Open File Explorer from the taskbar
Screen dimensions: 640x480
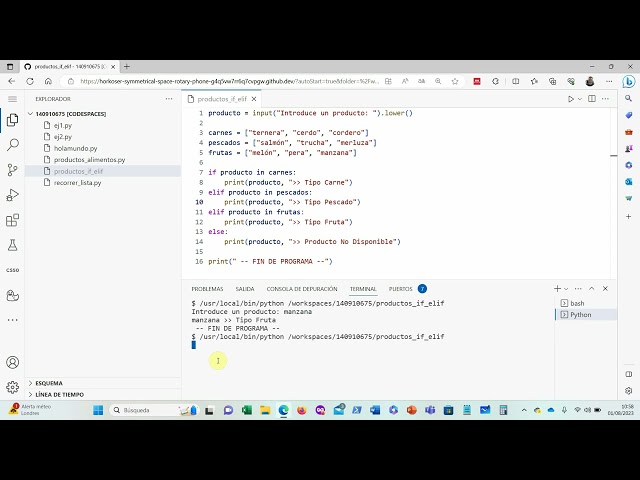[x=265, y=410]
